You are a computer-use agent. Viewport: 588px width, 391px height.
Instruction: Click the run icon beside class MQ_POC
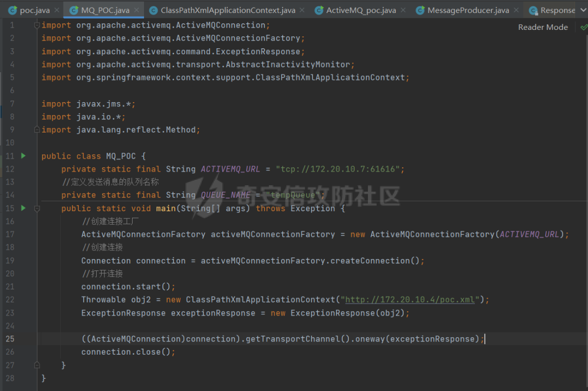click(23, 155)
